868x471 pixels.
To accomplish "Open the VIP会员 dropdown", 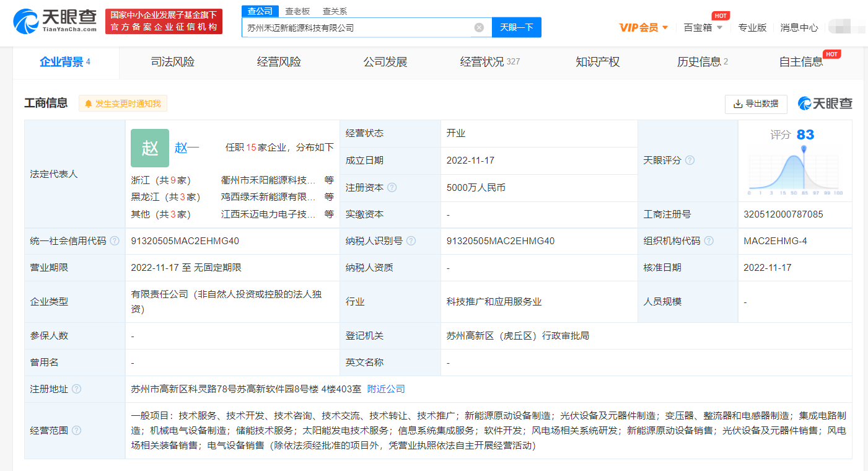I will [x=642, y=27].
